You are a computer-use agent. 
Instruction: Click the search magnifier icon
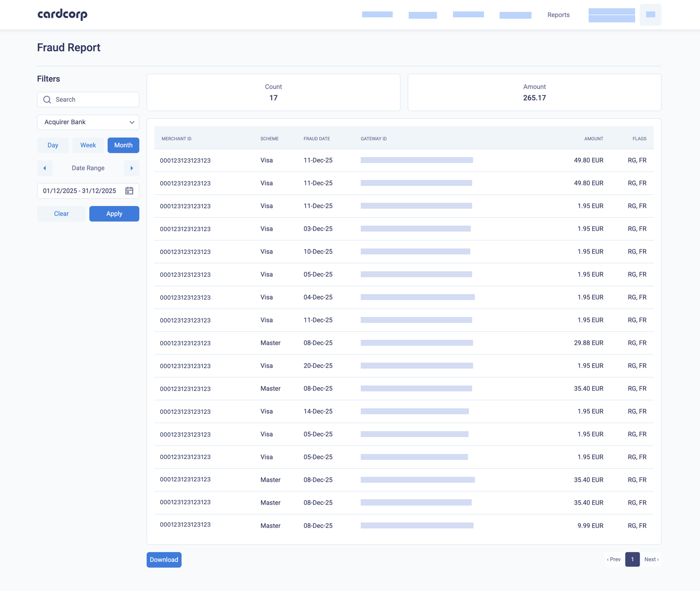tap(47, 100)
